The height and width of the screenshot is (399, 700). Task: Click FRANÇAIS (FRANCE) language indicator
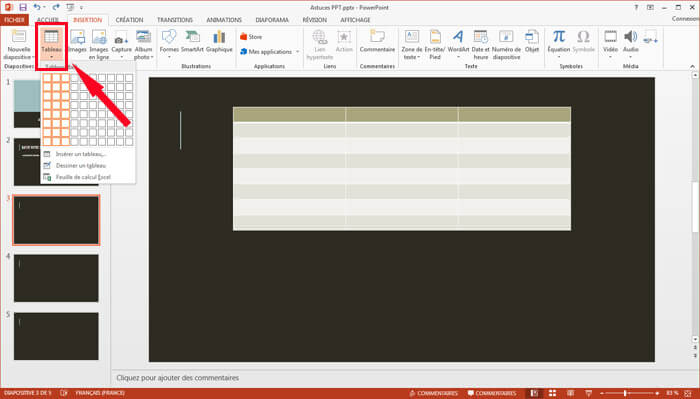pyautogui.click(x=100, y=393)
